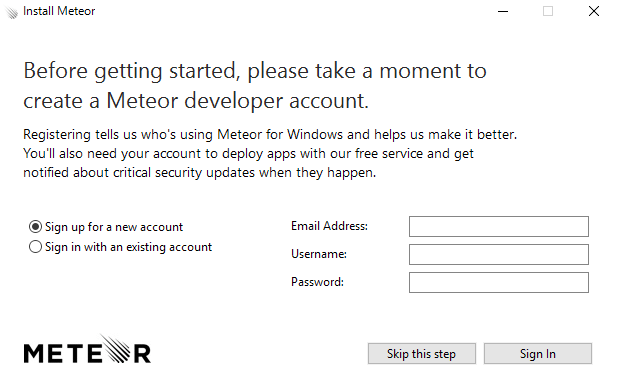Click the 'Password:' label
This screenshot has height=383, width=617.
(x=317, y=282)
